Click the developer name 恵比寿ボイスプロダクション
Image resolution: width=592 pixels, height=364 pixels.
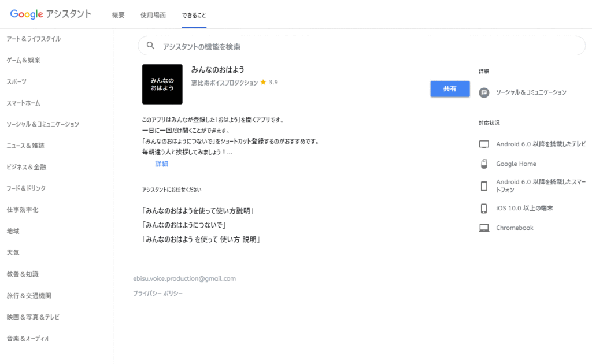click(225, 83)
